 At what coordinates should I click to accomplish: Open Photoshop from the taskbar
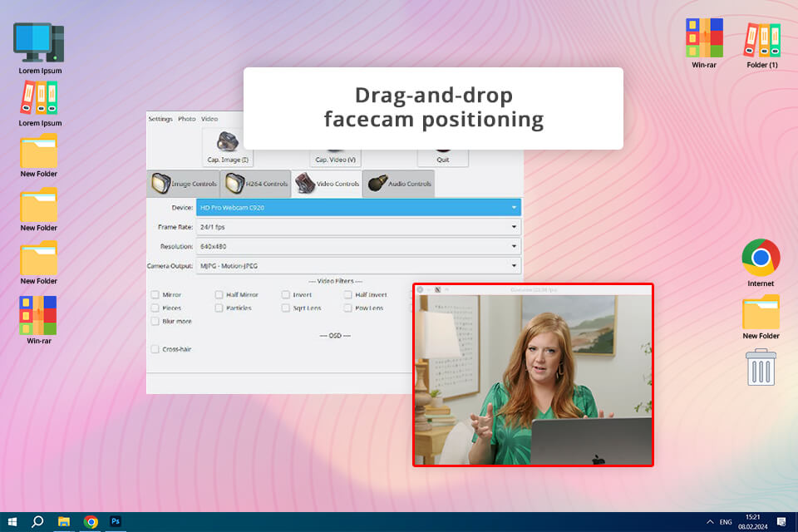[116, 522]
